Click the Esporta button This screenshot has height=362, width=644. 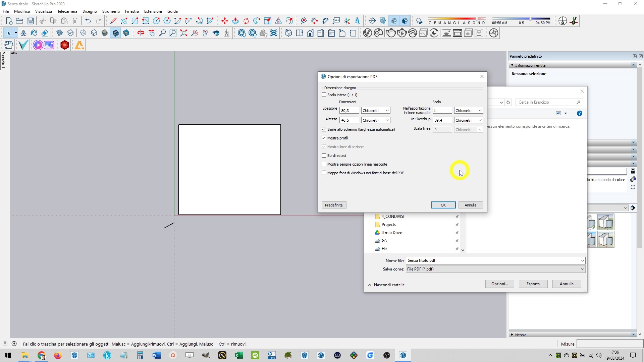(533, 284)
